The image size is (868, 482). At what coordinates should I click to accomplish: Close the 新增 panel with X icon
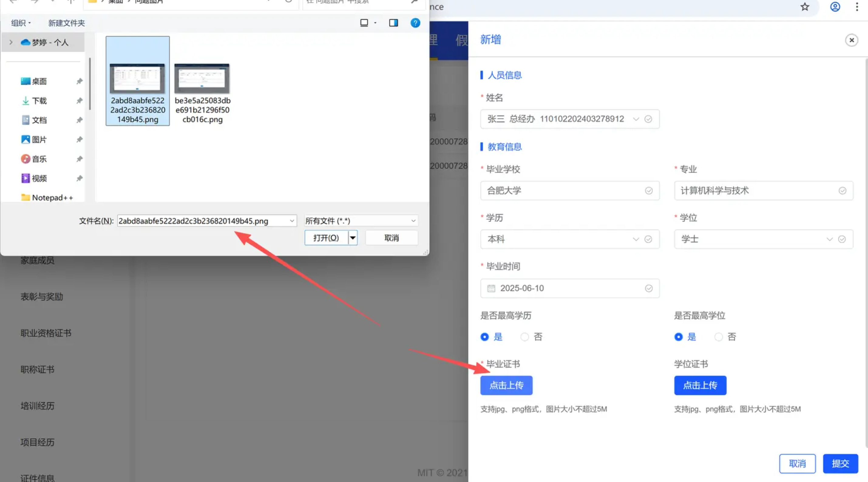pos(852,40)
